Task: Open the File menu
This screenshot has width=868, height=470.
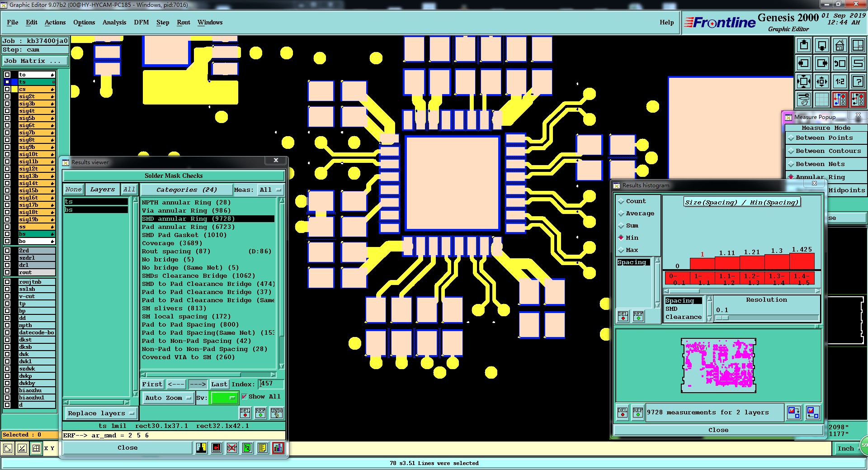Action: tap(13, 22)
